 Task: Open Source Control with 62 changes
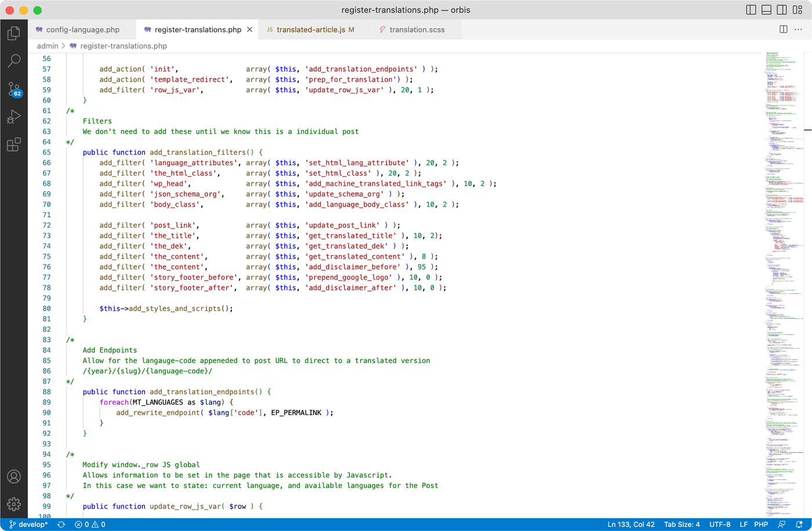(14, 89)
